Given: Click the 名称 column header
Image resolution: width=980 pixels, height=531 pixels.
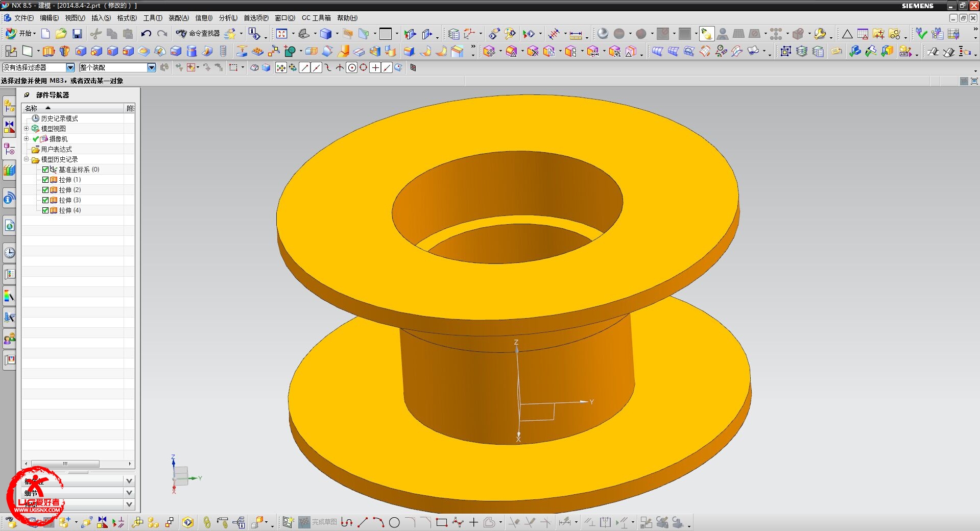Looking at the screenshot, I should (x=73, y=108).
